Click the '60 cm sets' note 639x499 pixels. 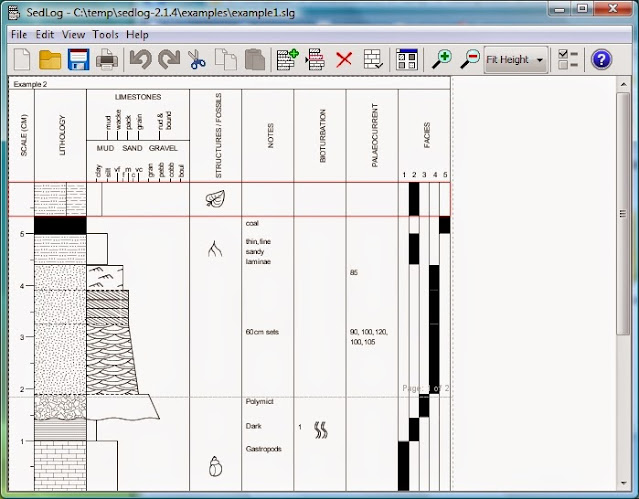(x=262, y=332)
